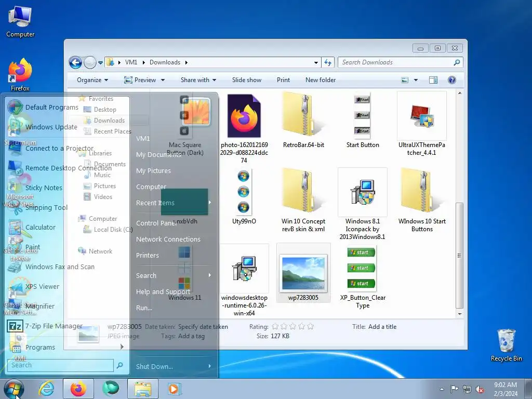This screenshot has width=532, height=399.
Task: Open My Pictures from Start menu
Action: 153,170
